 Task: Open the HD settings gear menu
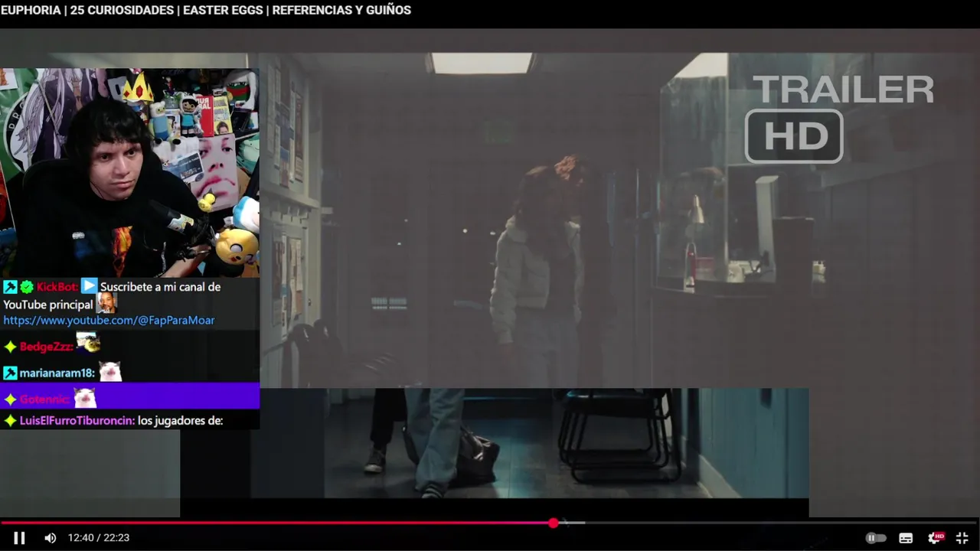[x=936, y=538]
